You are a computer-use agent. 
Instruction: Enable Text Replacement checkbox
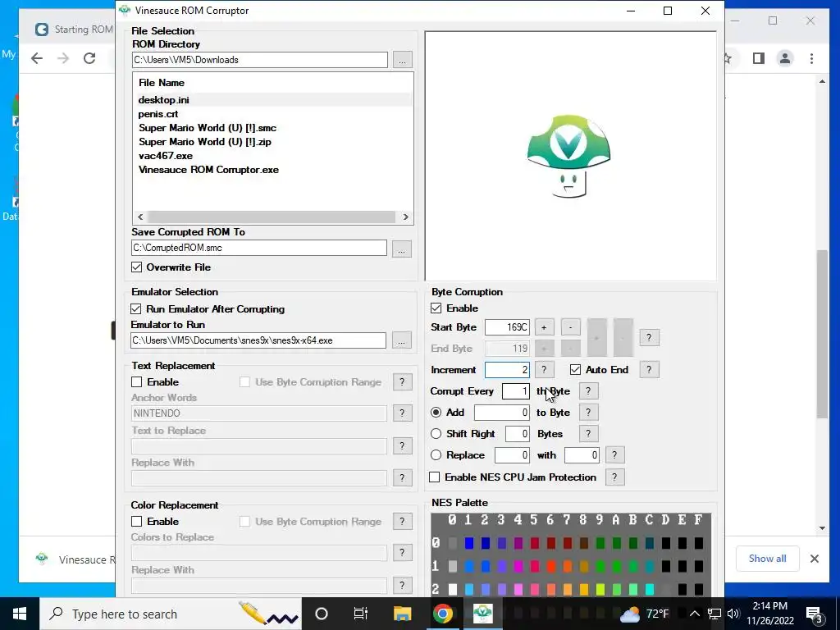[137, 382]
